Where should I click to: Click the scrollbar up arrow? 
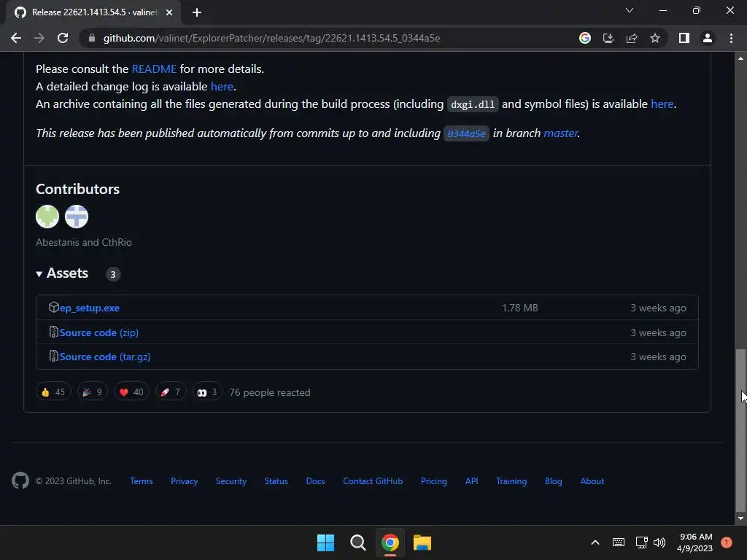click(740, 58)
